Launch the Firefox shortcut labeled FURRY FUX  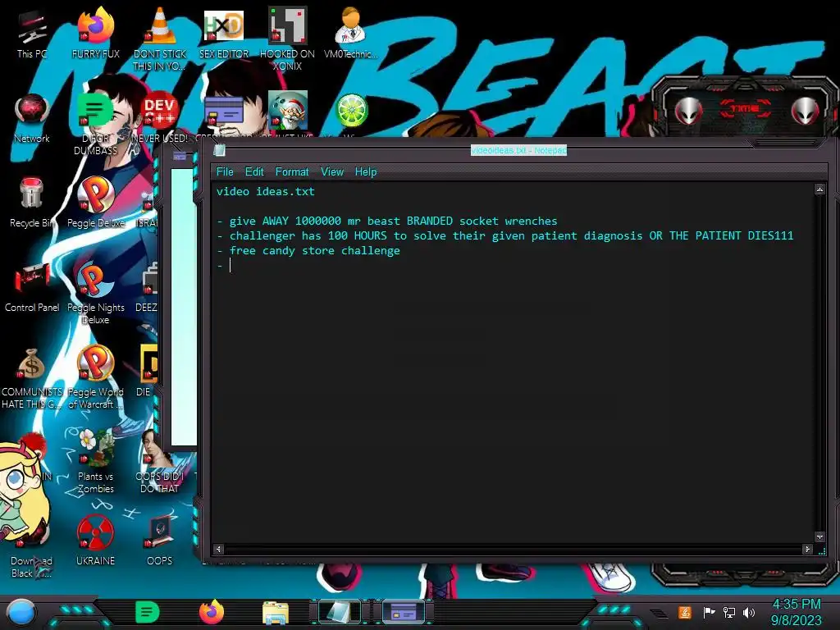(95, 34)
